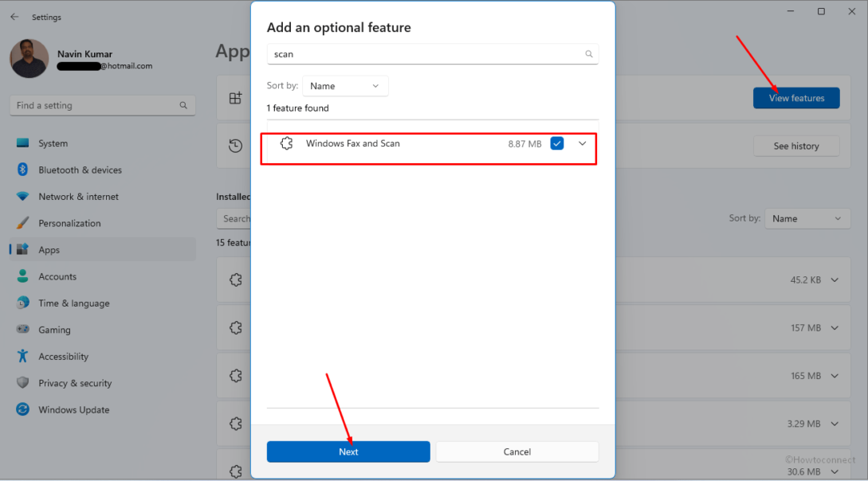Image resolution: width=868 pixels, height=481 pixels.
Task: Click the Privacy shield icon
Action: (22, 382)
